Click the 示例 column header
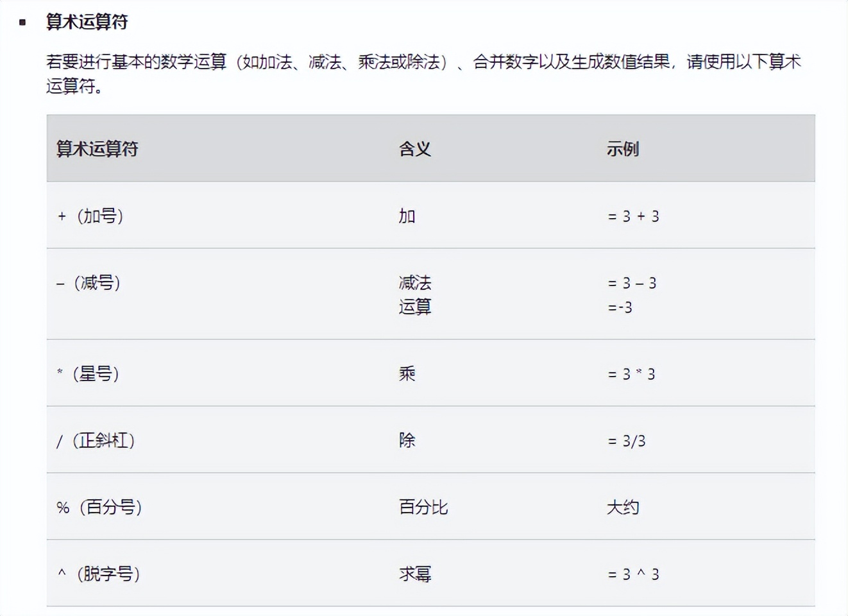This screenshot has height=616, width=848. pos(622,149)
